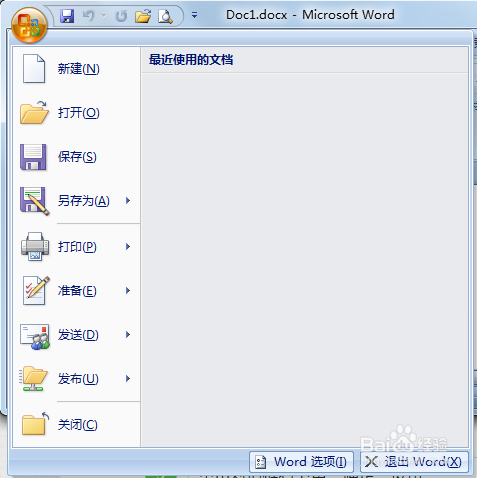Choose 关闭(C) to close the document
The width and height of the screenshot is (477, 478).
[76, 425]
